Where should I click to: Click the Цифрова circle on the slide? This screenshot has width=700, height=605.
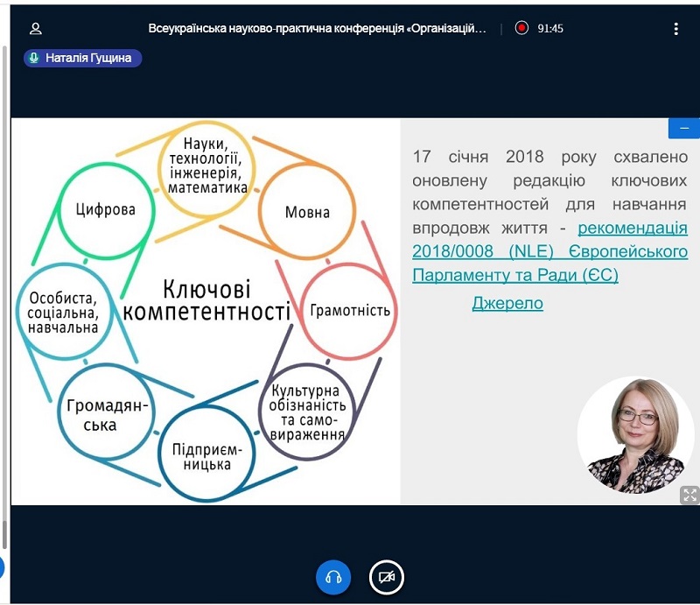point(105,209)
